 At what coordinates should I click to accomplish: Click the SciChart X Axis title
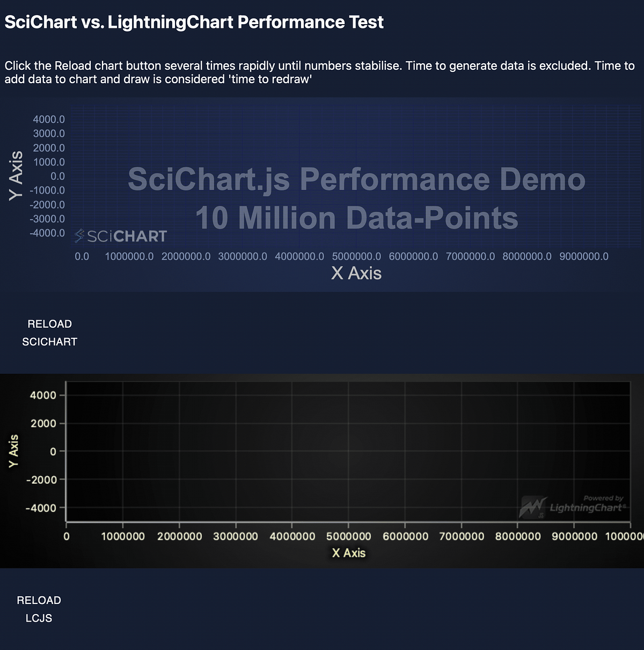click(x=357, y=274)
